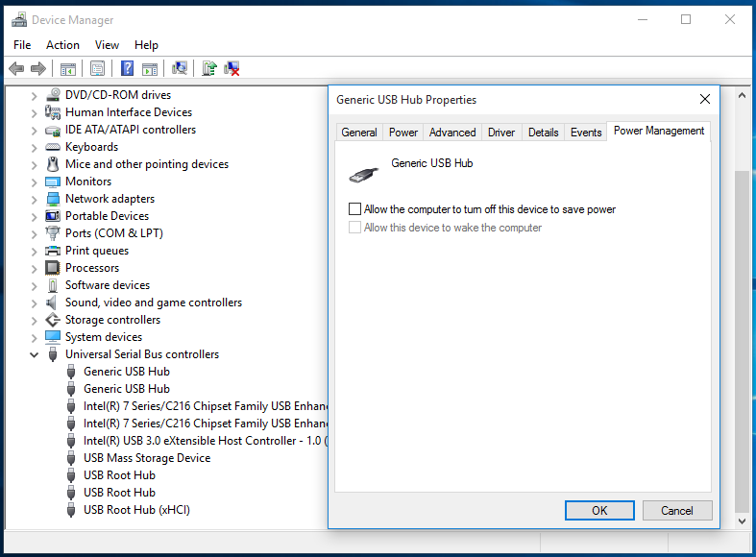
Task: Click the Back arrow toolbar icon
Action: [x=16, y=68]
